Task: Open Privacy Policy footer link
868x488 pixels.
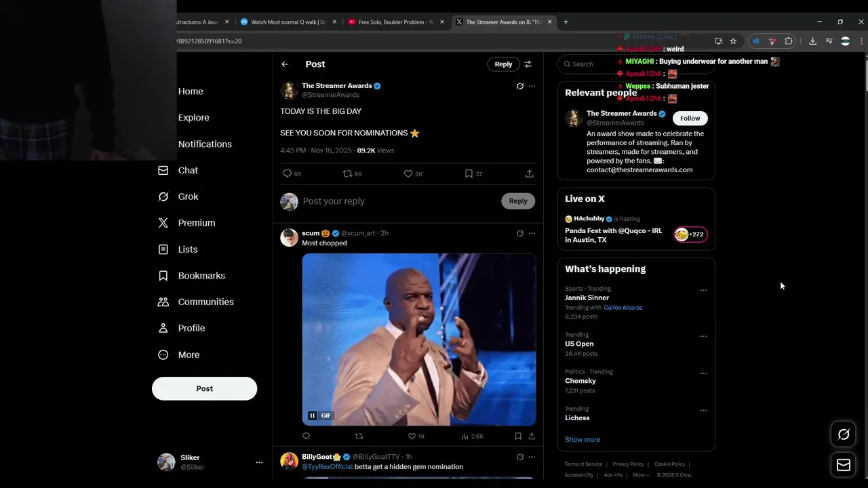Action: (628, 464)
